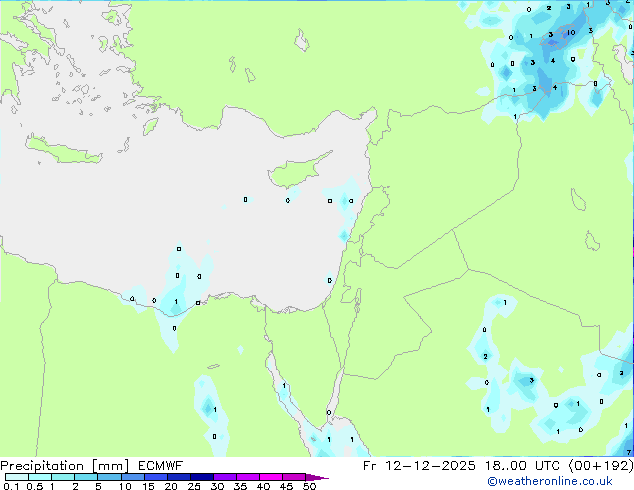
Task: Select the 30–35 mm purple legend swatch
Action: (x=224, y=477)
